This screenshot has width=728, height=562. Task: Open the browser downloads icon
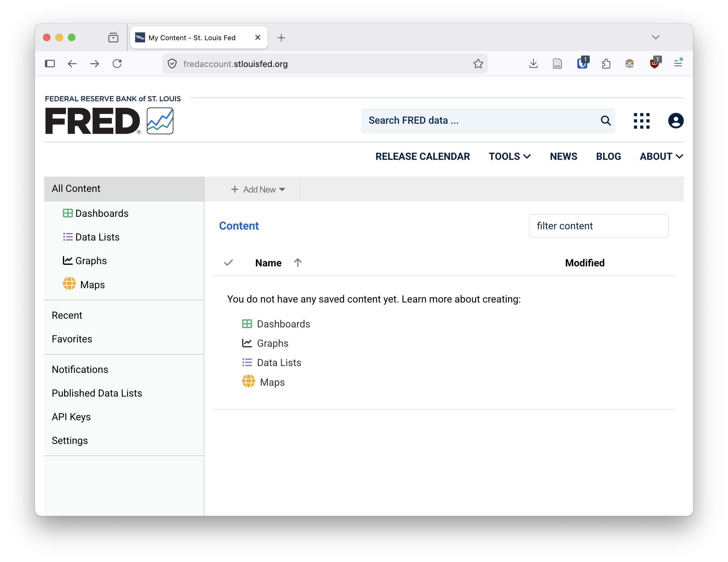(533, 63)
